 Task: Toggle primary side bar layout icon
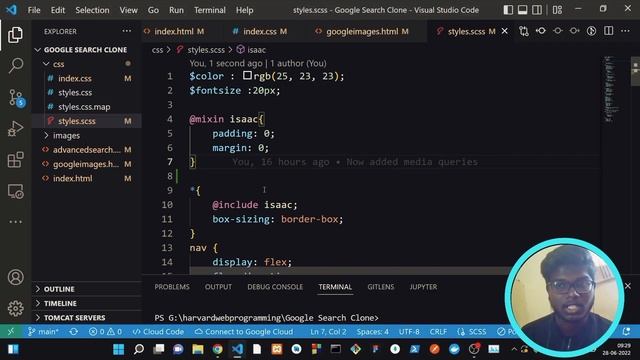point(508,10)
